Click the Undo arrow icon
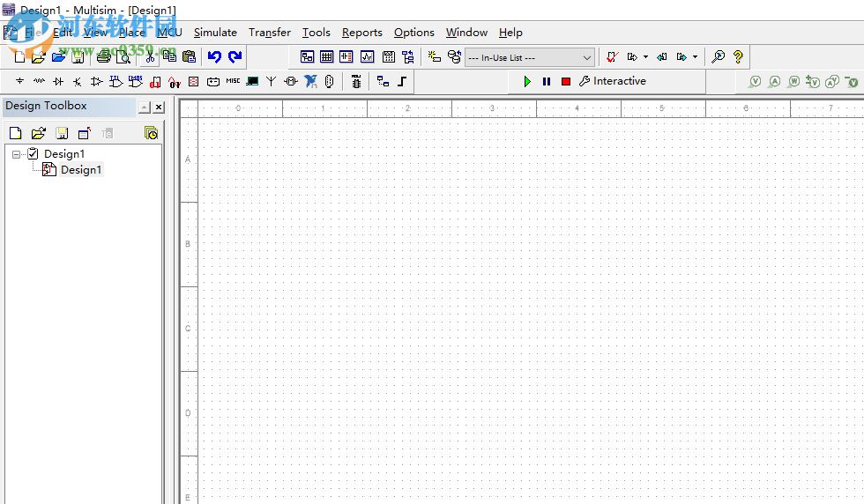The height and width of the screenshot is (504, 864). 214,57
